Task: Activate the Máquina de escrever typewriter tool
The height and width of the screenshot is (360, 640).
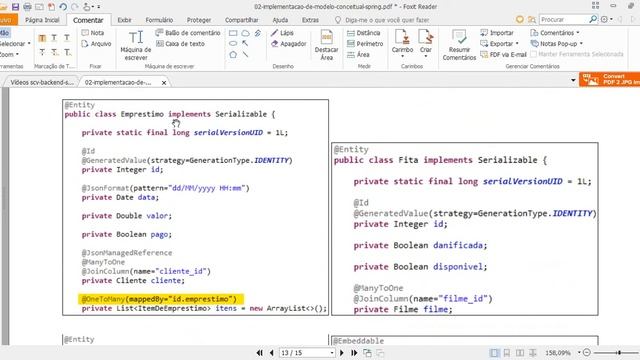Action: 136,46
